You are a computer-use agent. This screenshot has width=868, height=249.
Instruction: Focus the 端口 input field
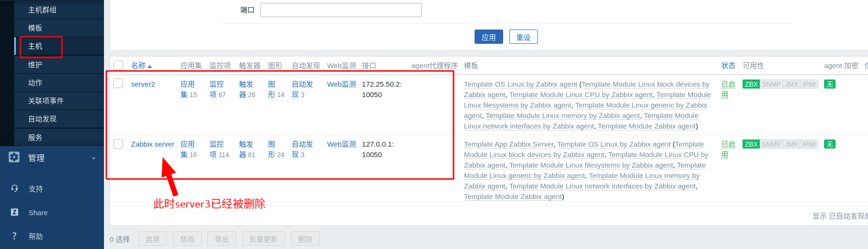pos(341,10)
